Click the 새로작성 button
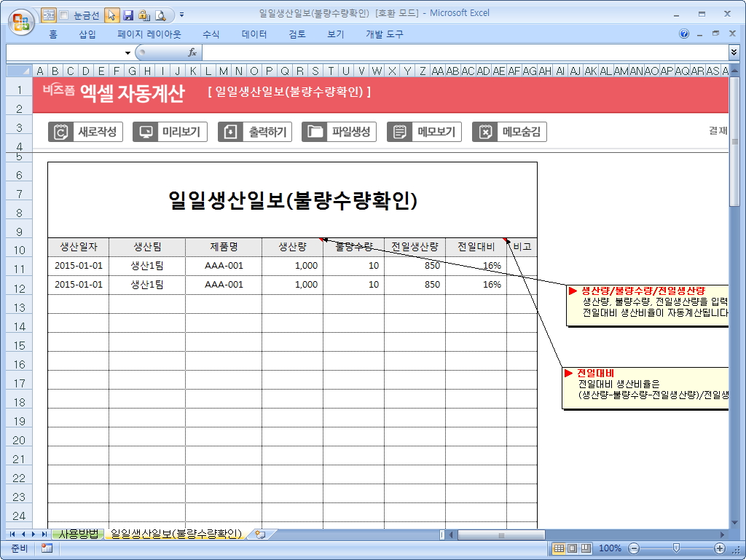This screenshot has width=746, height=560. pyautogui.click(x=85, y=132)
